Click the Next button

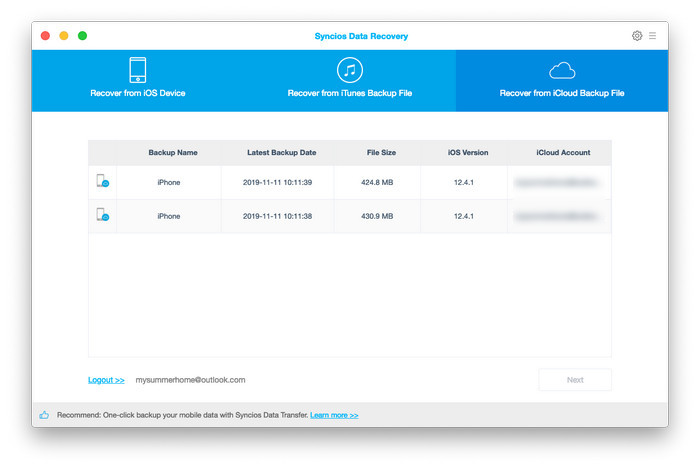575,380
